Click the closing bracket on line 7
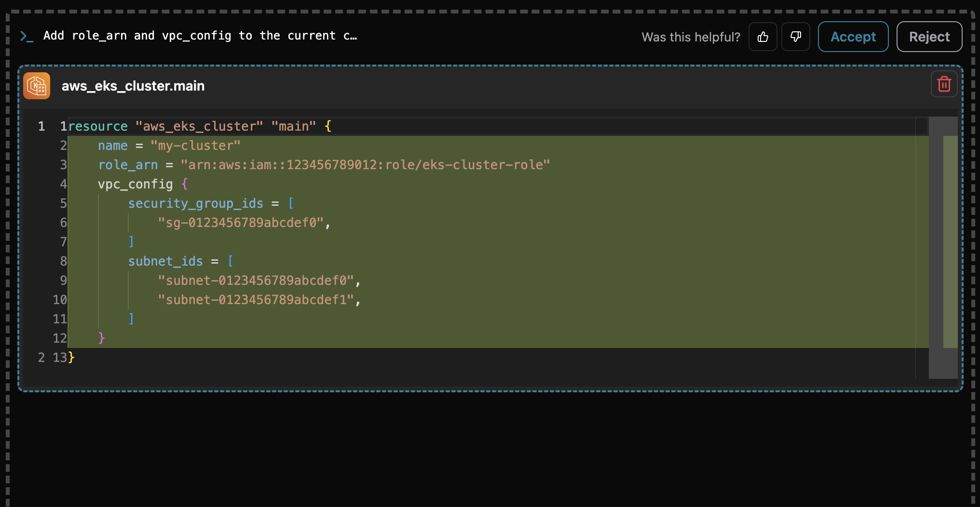The image size is (980, 507). pyautogui.click(x=131, y=242)
